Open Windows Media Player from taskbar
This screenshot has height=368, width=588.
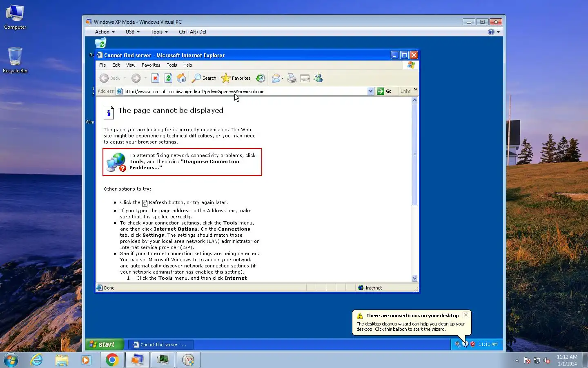coord(86,360)
